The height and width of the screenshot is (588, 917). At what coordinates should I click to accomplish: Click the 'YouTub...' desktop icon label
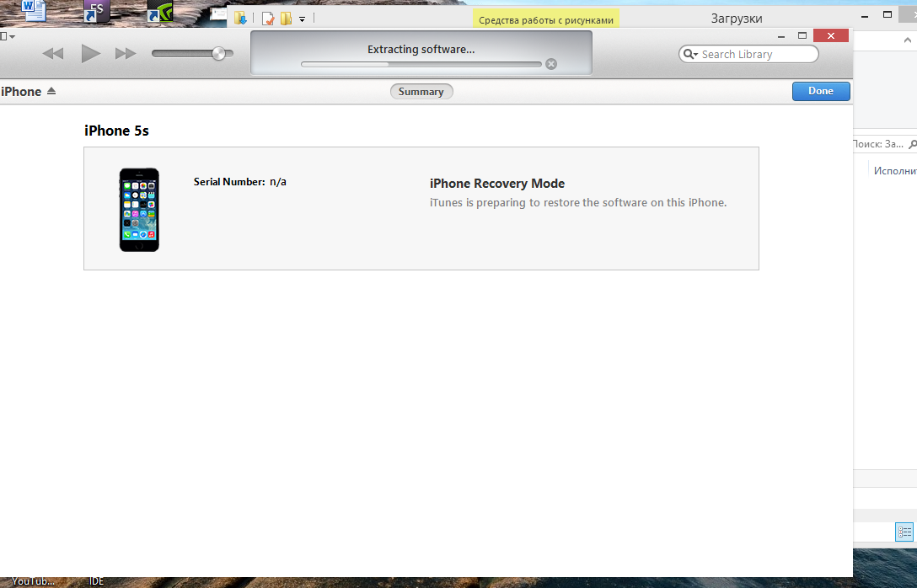click(33, 581)
